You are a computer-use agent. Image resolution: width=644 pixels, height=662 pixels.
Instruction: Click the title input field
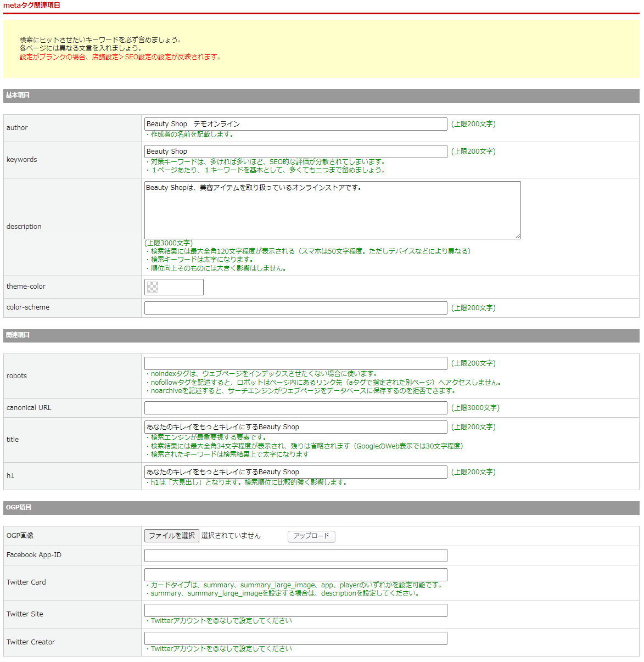295,427
